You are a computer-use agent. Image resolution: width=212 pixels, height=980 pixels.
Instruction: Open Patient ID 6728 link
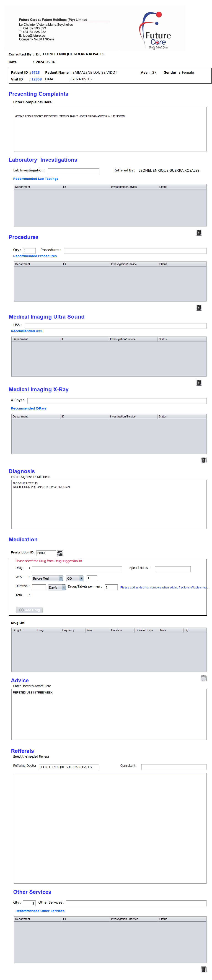pyautogui.click(x=36, y=72)
